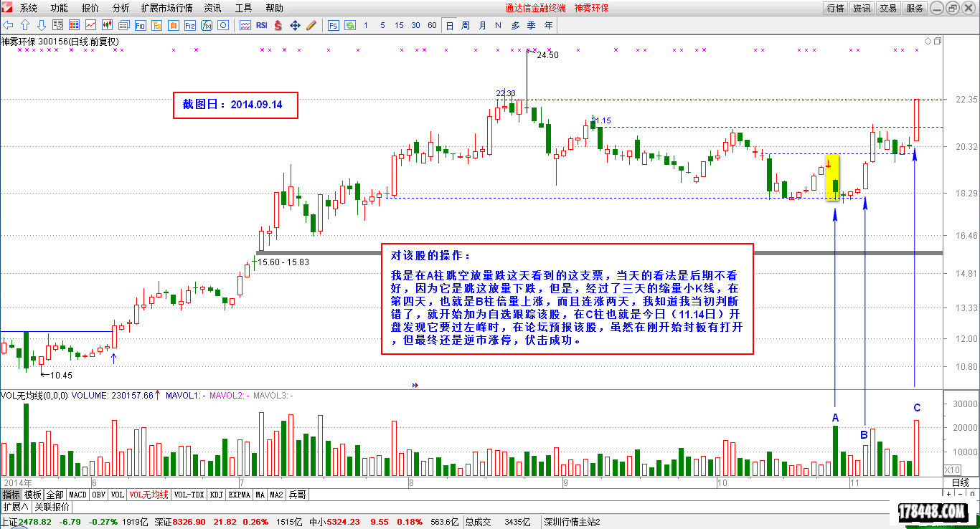Open the 系统 menu
This screenshot has width=980, height=529.
click(x=29, y=8)
